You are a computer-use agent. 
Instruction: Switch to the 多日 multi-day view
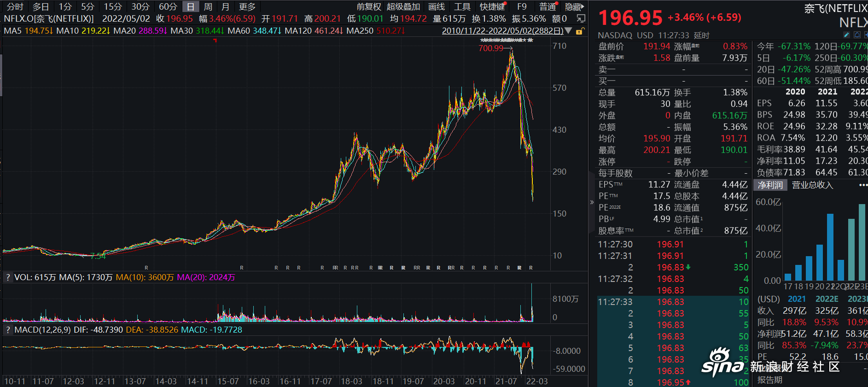point(41,6)
